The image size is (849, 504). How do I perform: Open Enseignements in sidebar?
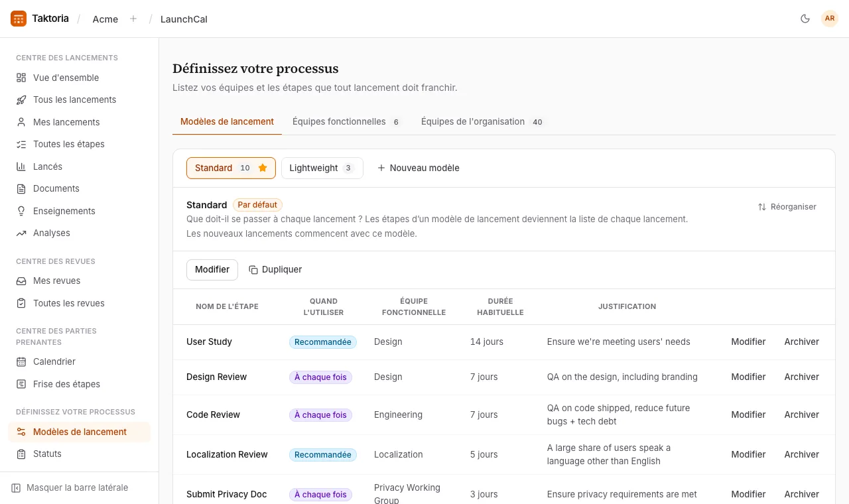pos(79,211)
